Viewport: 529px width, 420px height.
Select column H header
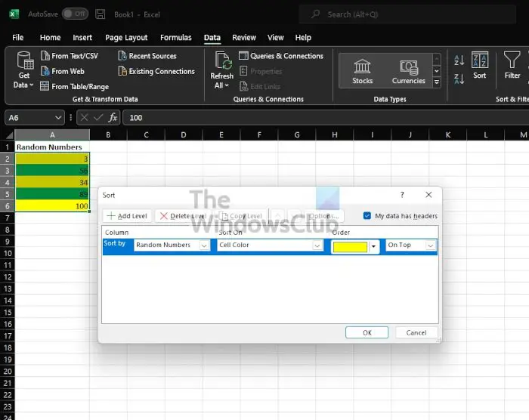334,135
